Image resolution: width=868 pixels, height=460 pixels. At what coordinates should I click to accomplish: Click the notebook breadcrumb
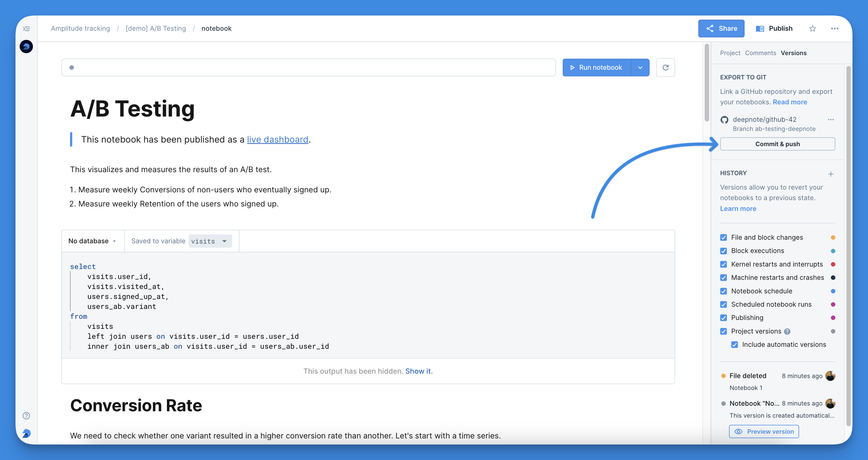(x=216, y=29)
